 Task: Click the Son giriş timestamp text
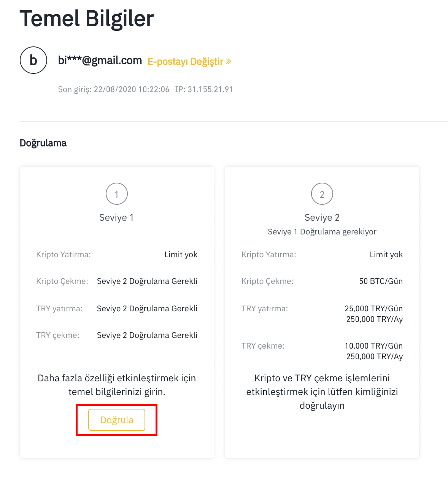(113, 89)
